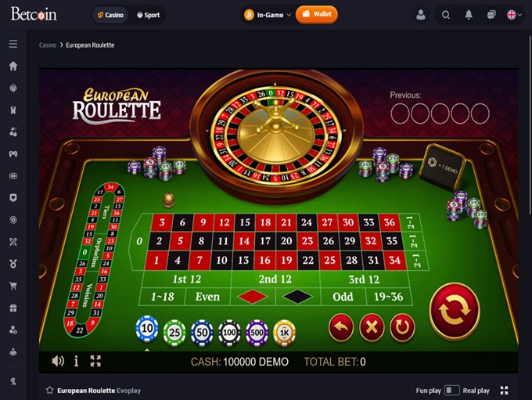Toggle Fun play / Real play switch
Viewport: 532px width, 400px height.
452,390
